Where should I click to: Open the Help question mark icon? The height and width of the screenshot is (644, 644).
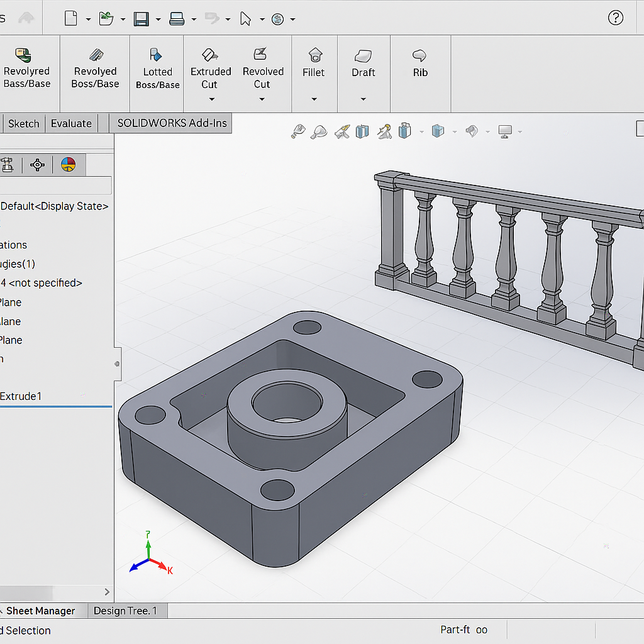616,18
